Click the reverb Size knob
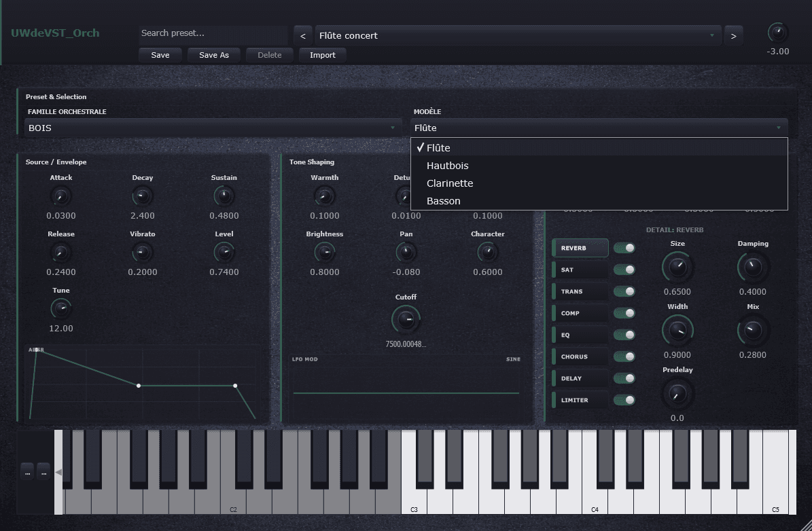Viewport: 812px width, 531px height. point(677,268)
